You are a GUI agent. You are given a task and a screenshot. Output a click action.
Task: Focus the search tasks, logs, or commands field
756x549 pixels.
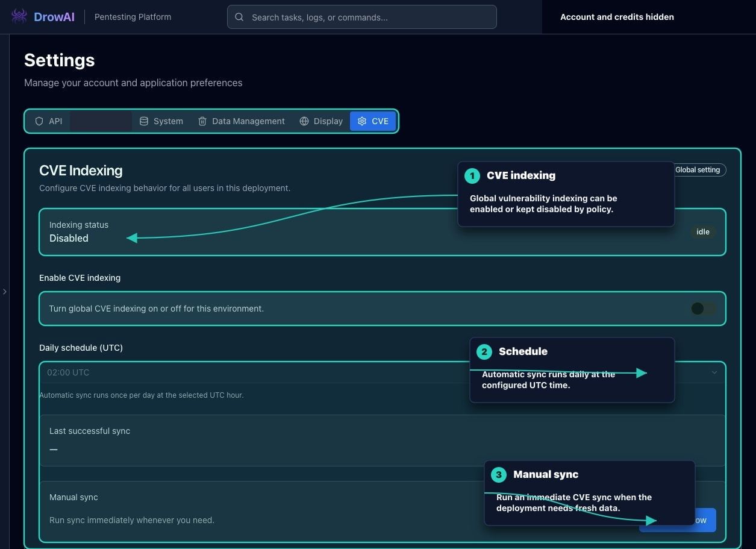pos(362,17)
